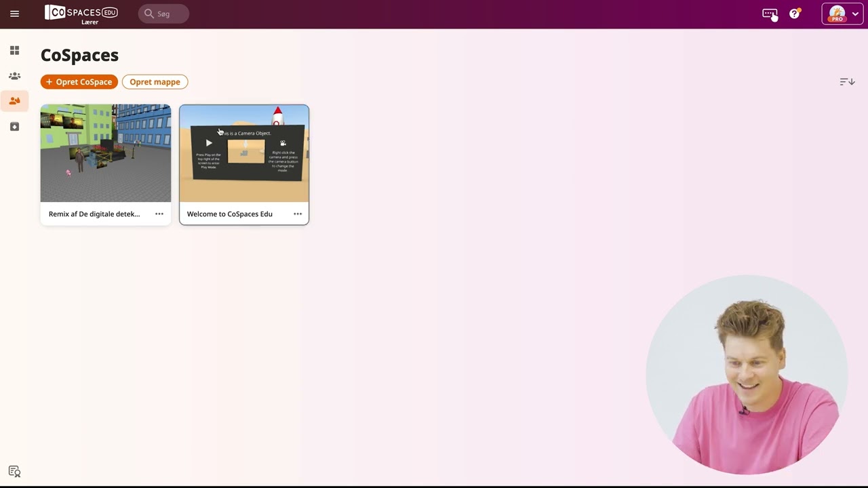Click the Opret CoSpace button
The image size is (868, 488).
click(79, 82)
